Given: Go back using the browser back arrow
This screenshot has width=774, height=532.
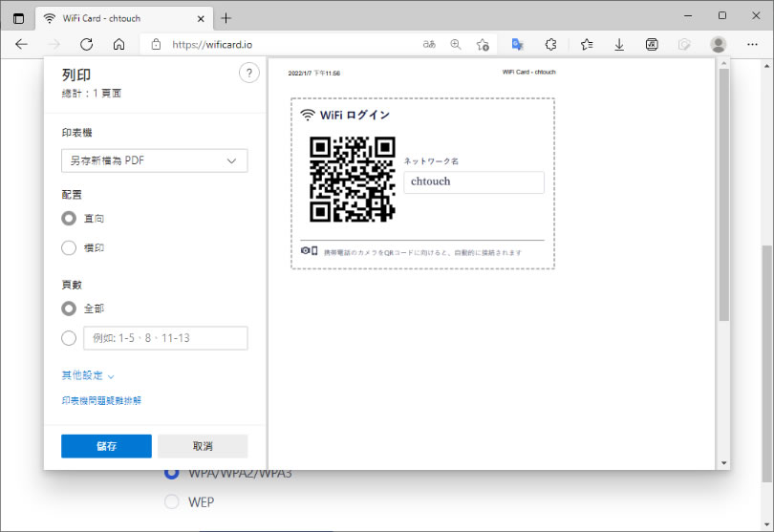Looking at the screenshot, I should click(21, 45).
